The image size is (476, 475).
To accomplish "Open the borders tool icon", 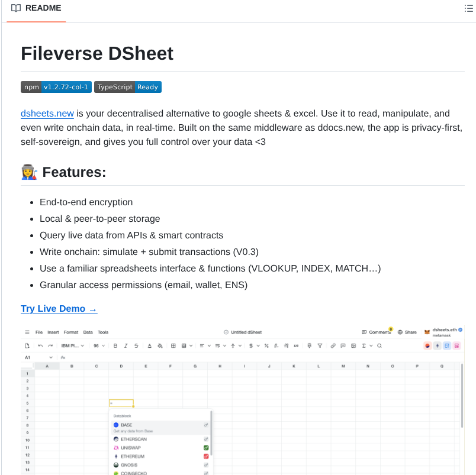I will pyautogui.click(x=172, y=345).
